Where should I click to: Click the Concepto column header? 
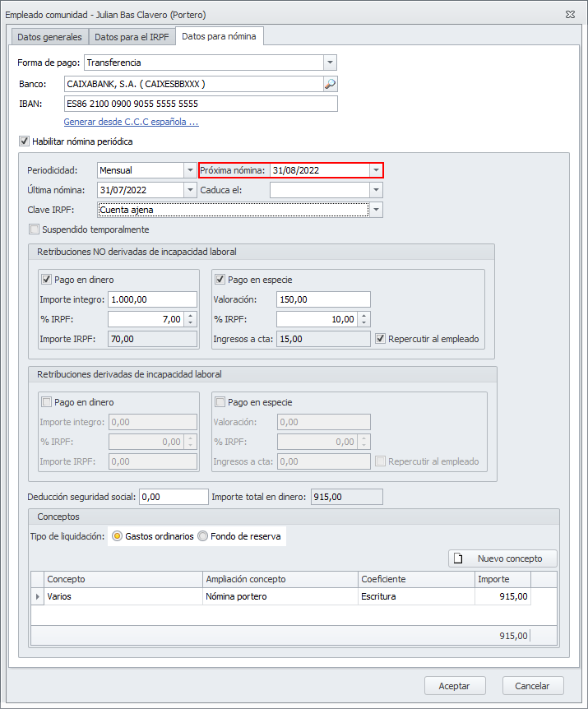coord(123,579)
